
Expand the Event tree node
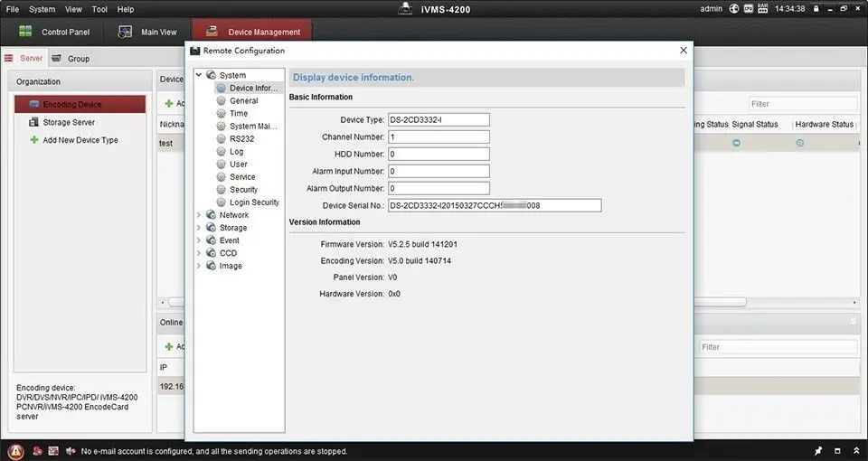tap(199, 240)
